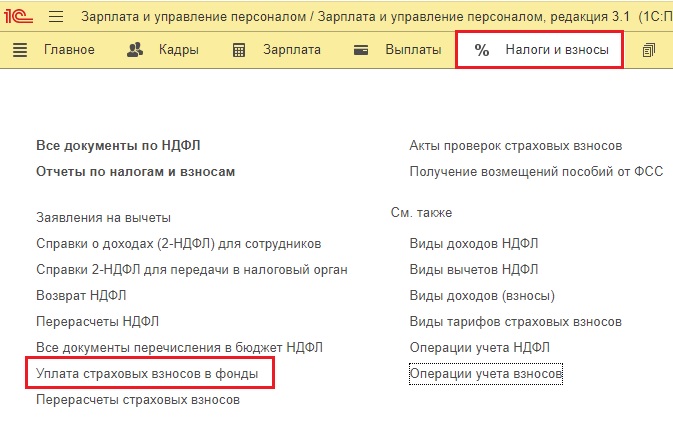Open Получение возмещений пособий от ФСС
The image size is (673, 427).
pos(537,172)
